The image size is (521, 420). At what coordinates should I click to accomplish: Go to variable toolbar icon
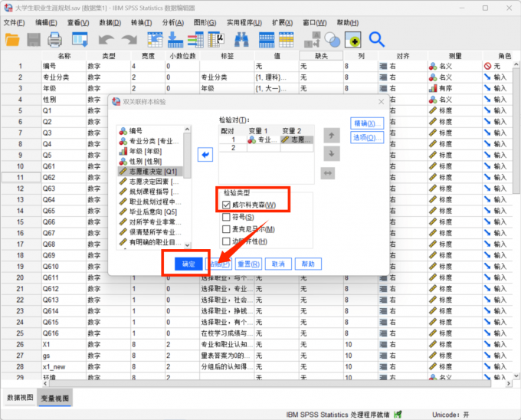[x=175, y=40]
